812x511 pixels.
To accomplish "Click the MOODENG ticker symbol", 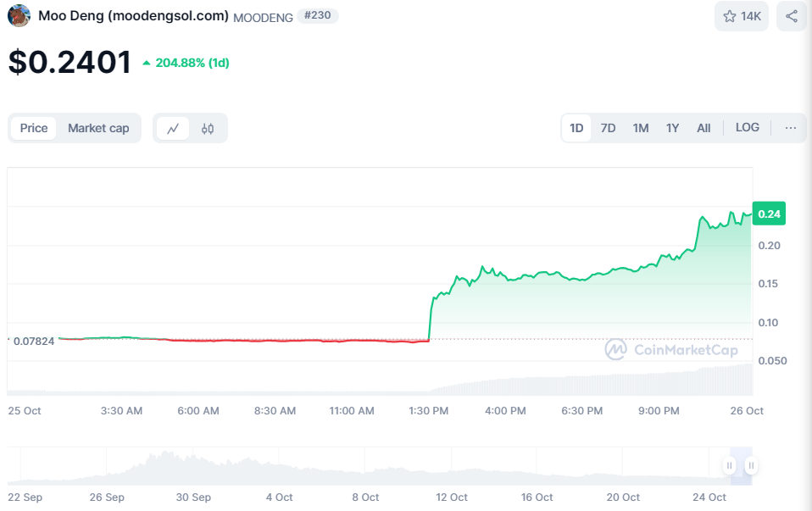I will coord(263,18).
